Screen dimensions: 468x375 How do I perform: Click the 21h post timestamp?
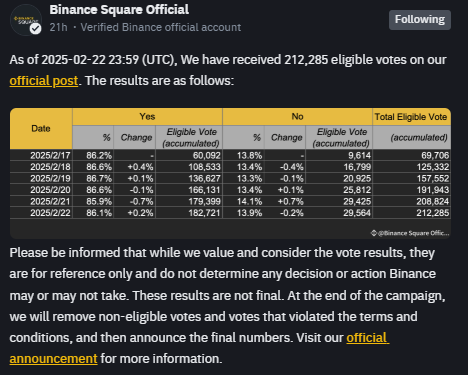click(58, 27)
